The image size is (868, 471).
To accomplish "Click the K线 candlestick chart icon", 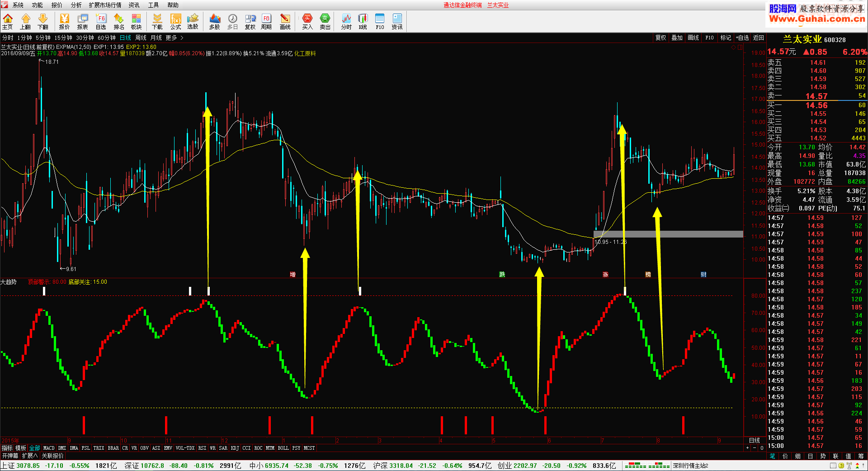I will click(x=363, y=21).
